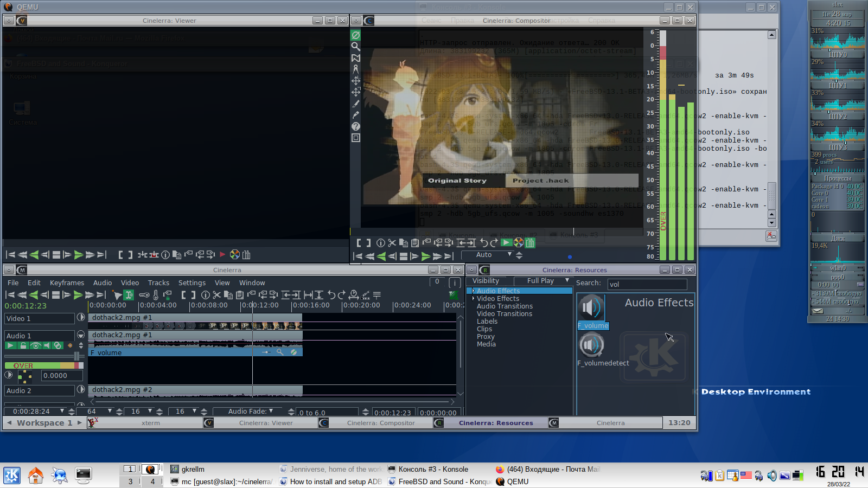Viewport: 868px width, 488px height.
Task: Toggle Gang faders eye on Audio 1
Action: (35, 345)
